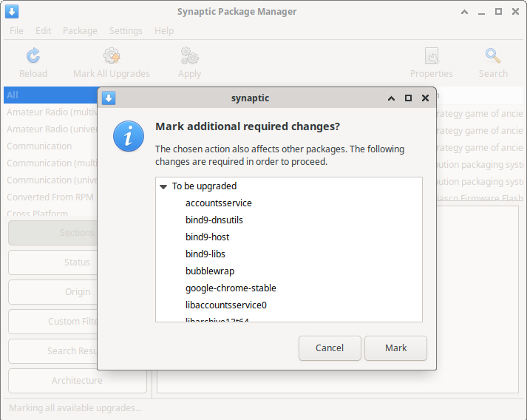Click the Apply gears icon

[189, 55]
